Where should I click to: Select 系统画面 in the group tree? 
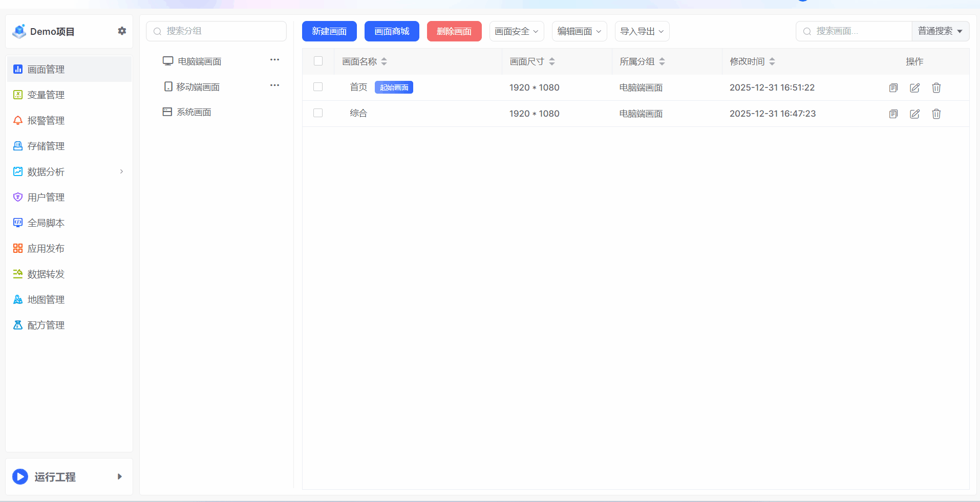click(x=194, y=112)
